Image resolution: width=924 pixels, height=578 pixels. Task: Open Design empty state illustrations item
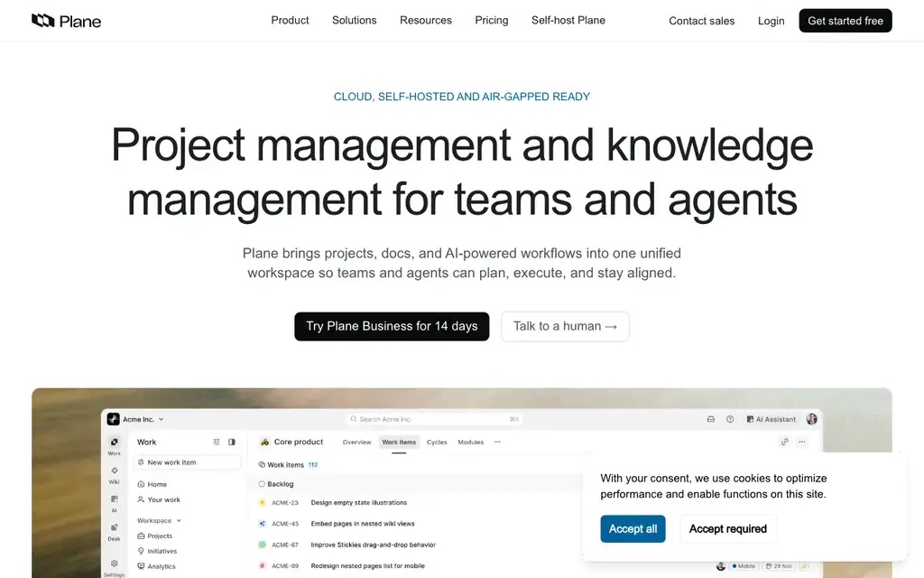pos(359,502)
